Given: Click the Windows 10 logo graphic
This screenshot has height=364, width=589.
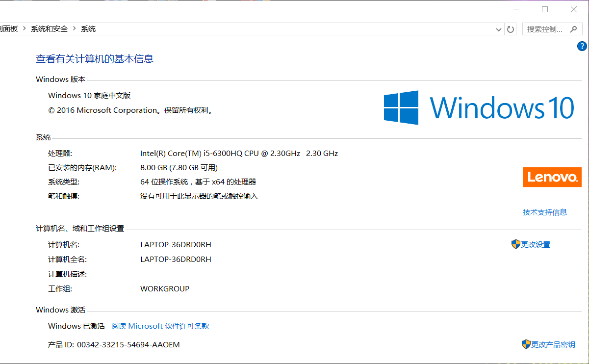Looking at the screenshot, I should pos(479,107).
